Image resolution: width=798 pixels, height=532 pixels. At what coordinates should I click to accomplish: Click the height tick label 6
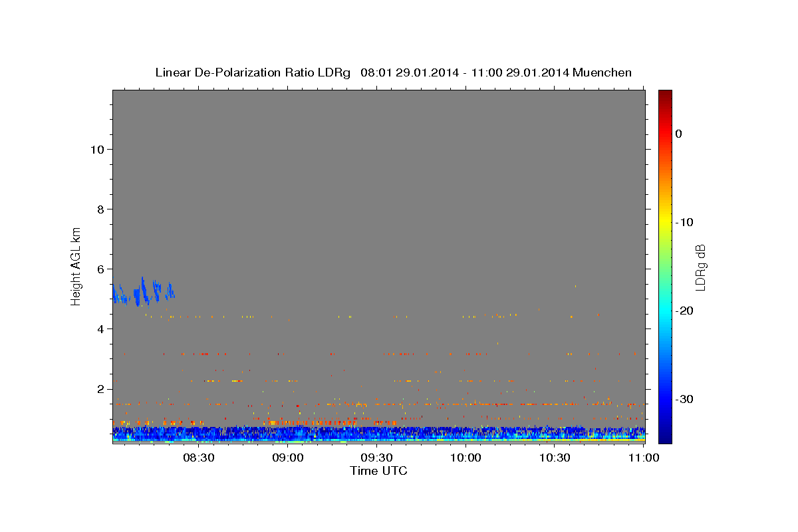100,269
